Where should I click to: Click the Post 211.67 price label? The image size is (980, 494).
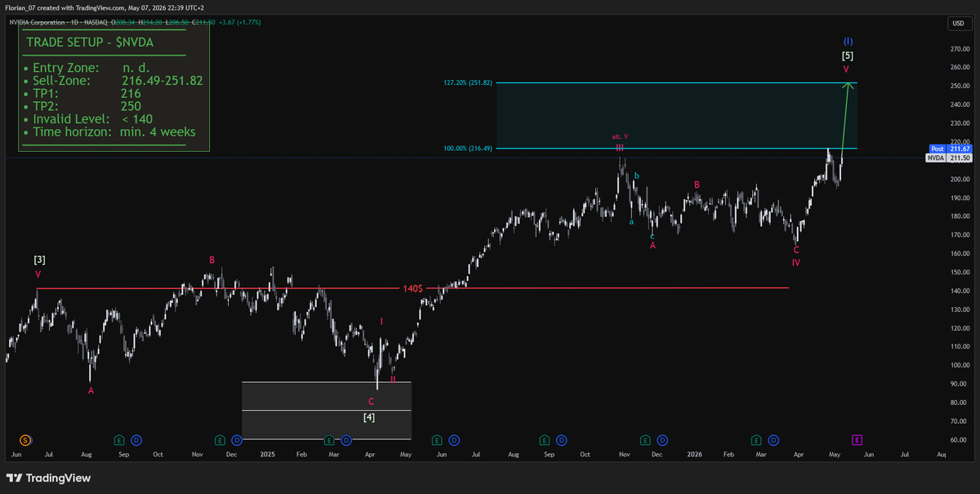(950, 149)
